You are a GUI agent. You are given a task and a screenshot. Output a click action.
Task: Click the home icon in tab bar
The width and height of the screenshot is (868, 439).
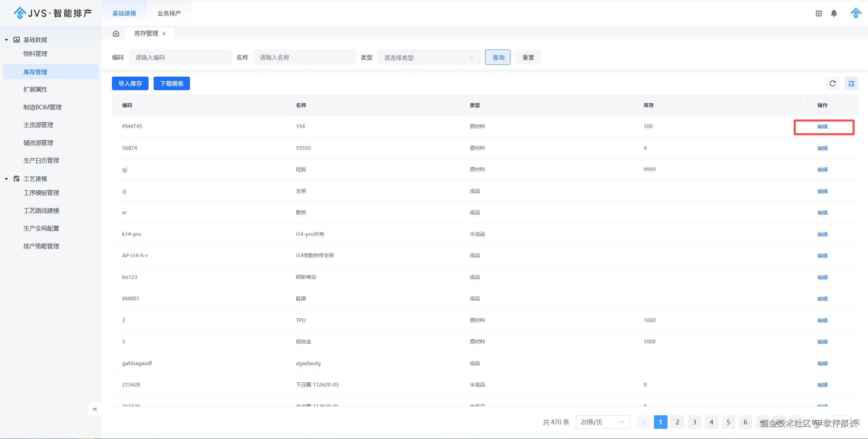[116, 34]
